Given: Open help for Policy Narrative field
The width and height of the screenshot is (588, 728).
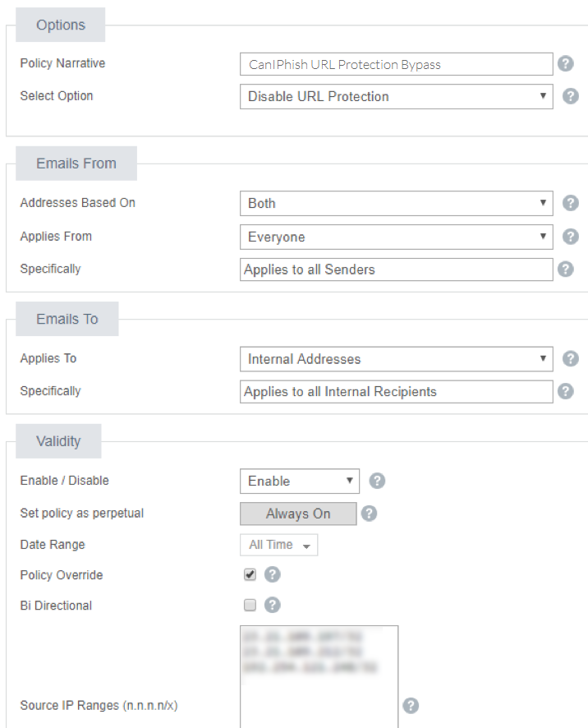Looking at the screenshot, I should click(565, 63).
